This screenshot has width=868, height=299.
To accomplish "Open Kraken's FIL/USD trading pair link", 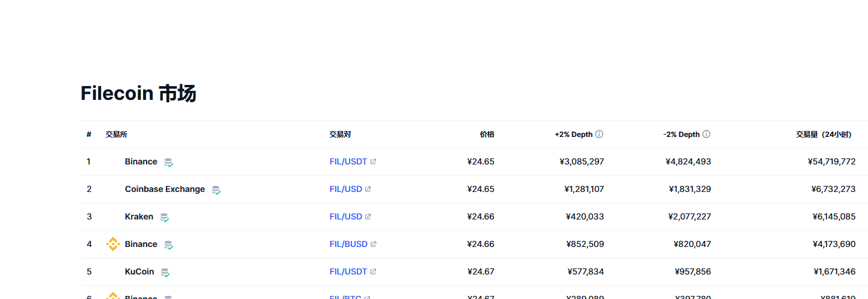I will [345, 216].
